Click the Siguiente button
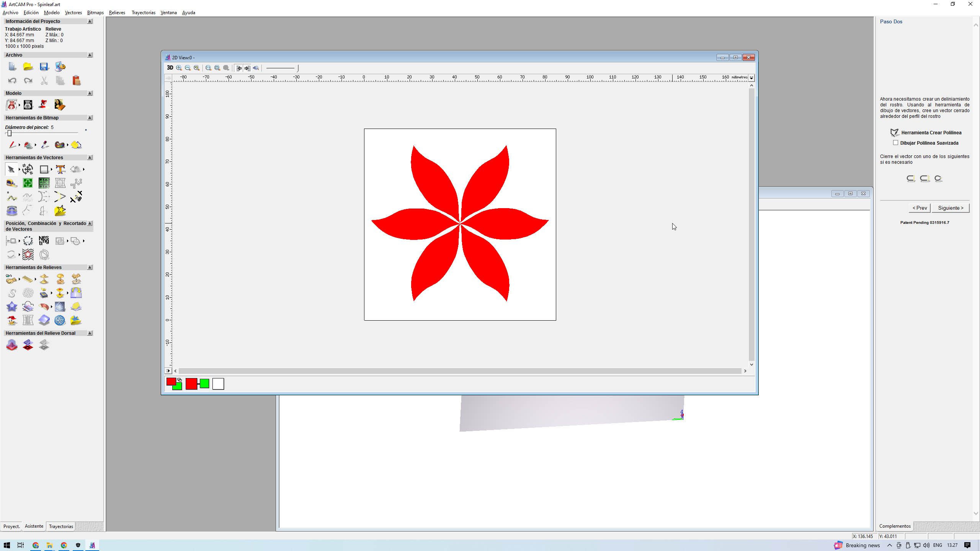This screenshot has width=980, height=551. (950, 208)
